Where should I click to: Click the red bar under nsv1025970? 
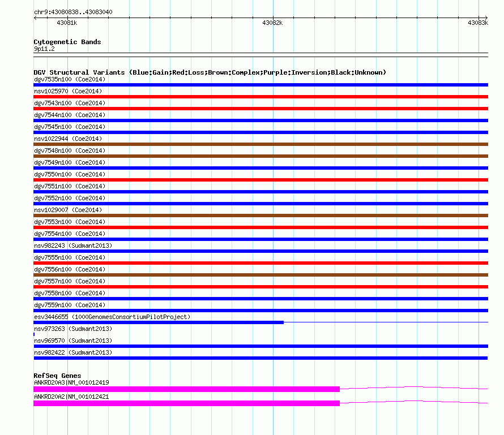click(260, 97)
